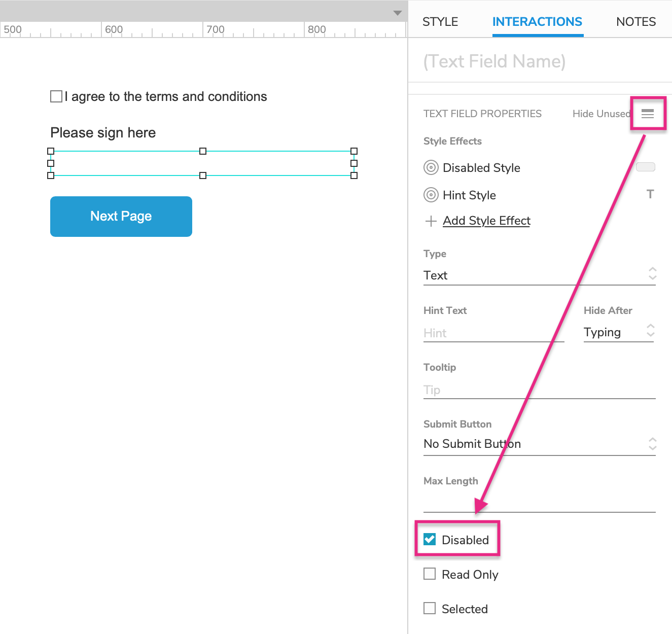Open the Hide After Typing dropdown
The width and height of the screenshot is (672, 634).
coord(619,332)
